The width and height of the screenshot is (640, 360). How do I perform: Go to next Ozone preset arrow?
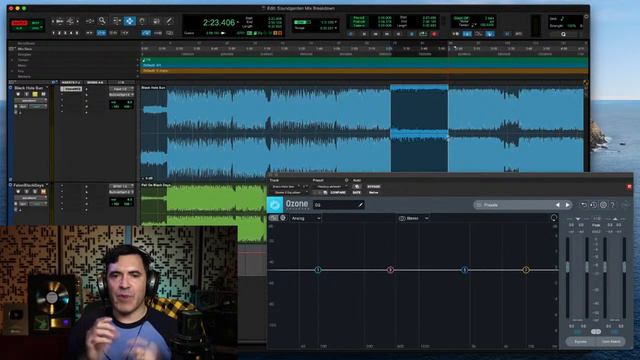point(567,205)
